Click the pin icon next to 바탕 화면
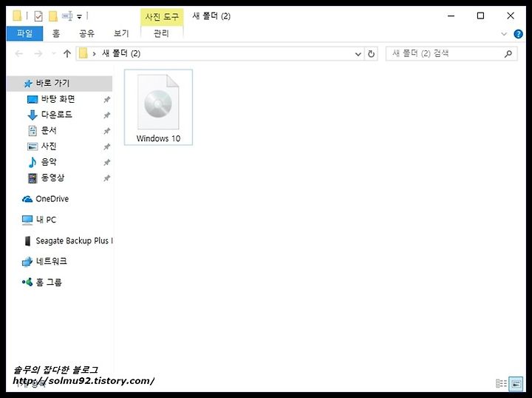 click(107, 99)
